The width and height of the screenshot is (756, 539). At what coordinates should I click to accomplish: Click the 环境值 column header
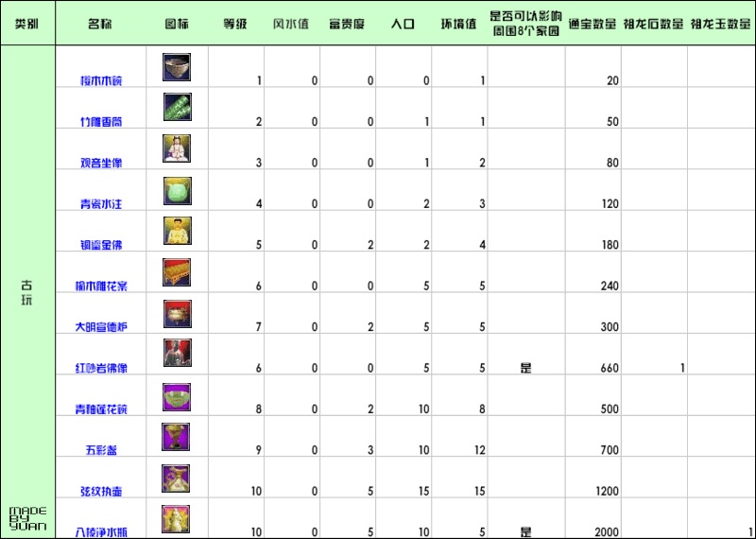click(x=459, y=24)
